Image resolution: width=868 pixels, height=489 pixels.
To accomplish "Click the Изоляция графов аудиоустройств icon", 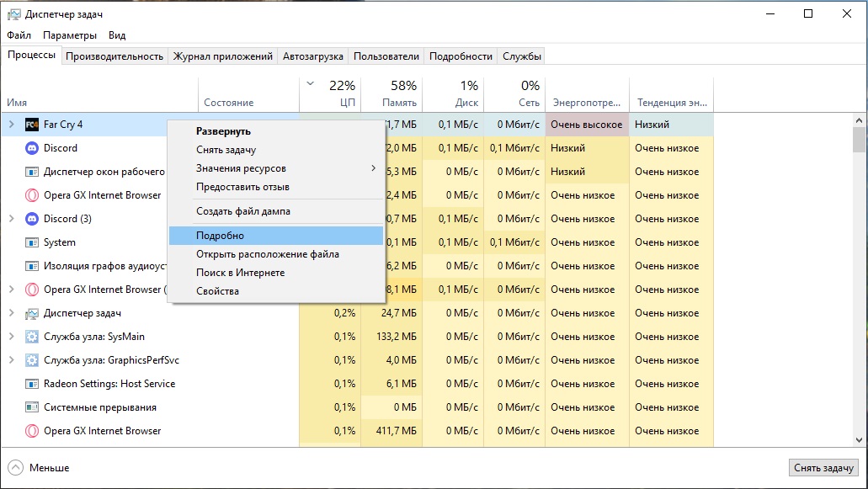I will tap(32, 266).
